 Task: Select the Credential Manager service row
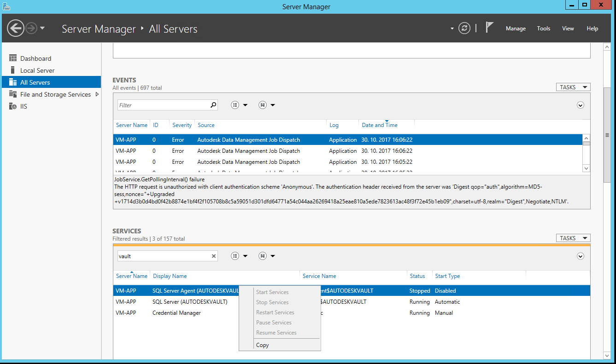pos(352,313)
